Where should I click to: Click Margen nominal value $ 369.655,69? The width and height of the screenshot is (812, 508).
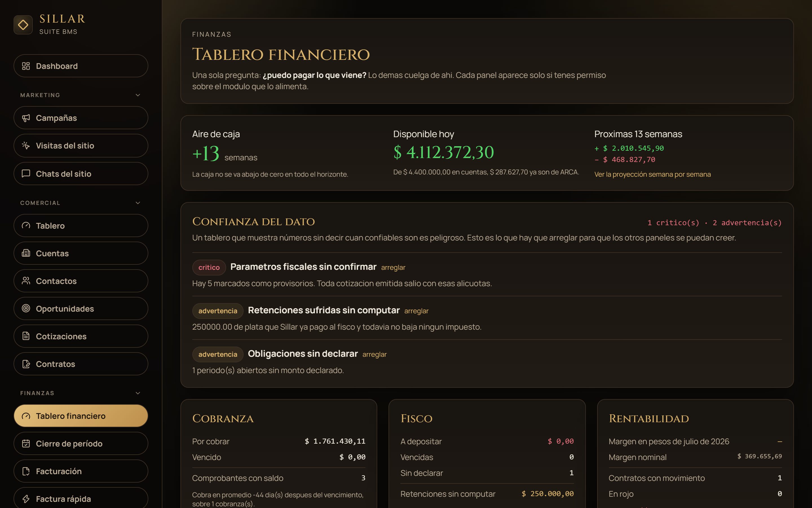click(x=760, y=456)
